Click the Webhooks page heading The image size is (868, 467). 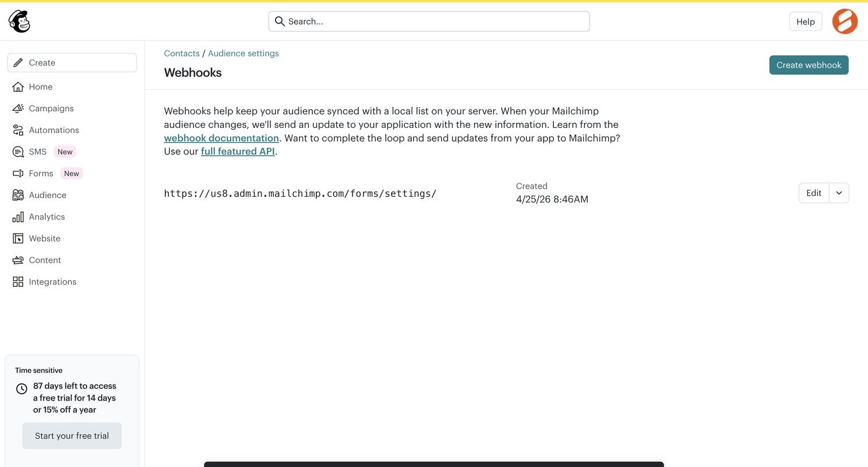click(193, 72)
